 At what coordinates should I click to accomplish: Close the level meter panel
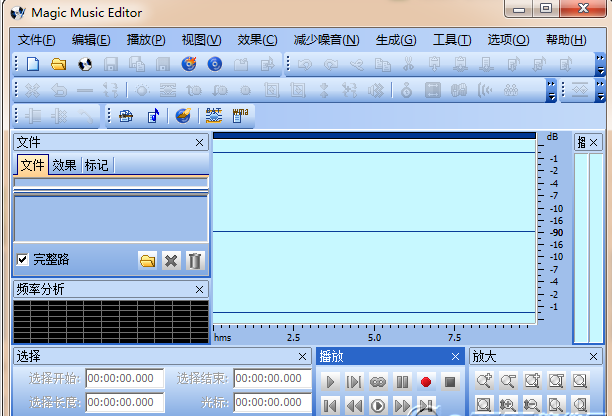(594, 142)
